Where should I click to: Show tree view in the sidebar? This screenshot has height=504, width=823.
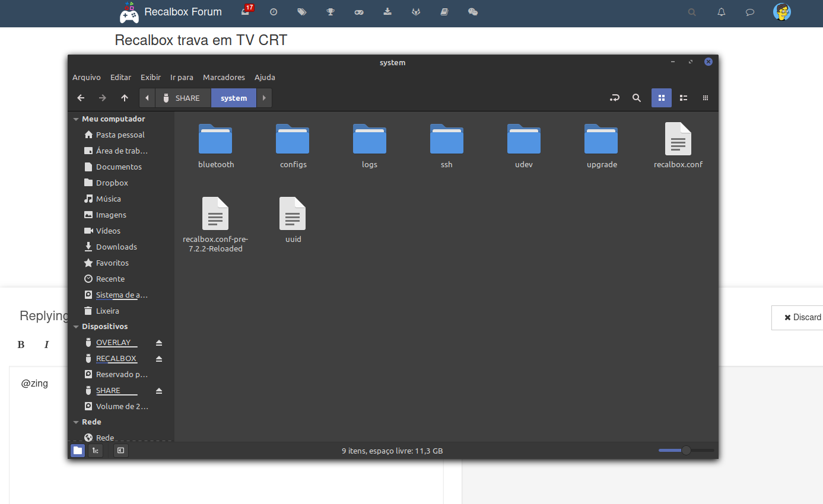[95, 451]
